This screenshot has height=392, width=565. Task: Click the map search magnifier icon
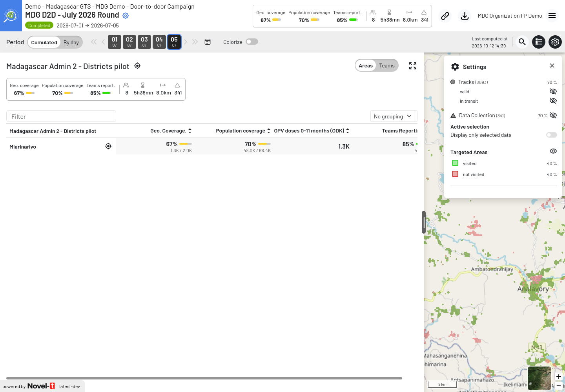(x=522, y=42)
